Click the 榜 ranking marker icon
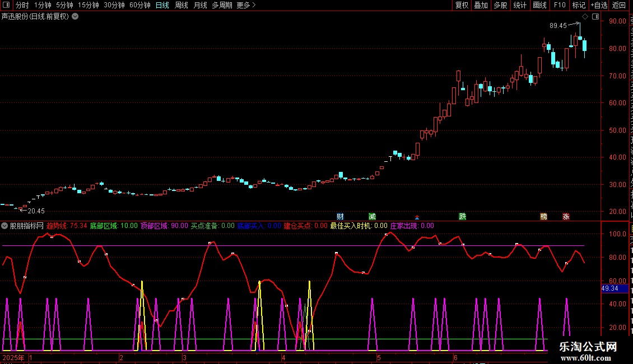633x364 pixels. click(544, 217)
